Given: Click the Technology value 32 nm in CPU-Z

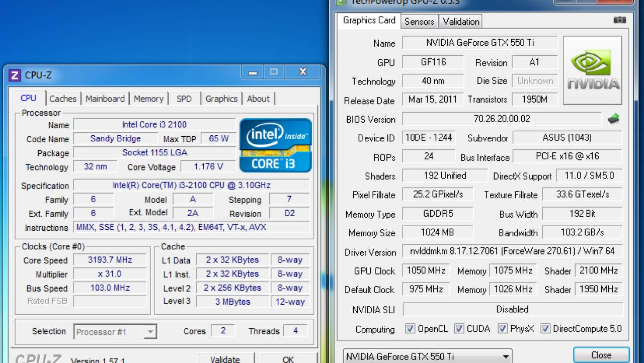Looking at the screenshot, I should 95,166.
